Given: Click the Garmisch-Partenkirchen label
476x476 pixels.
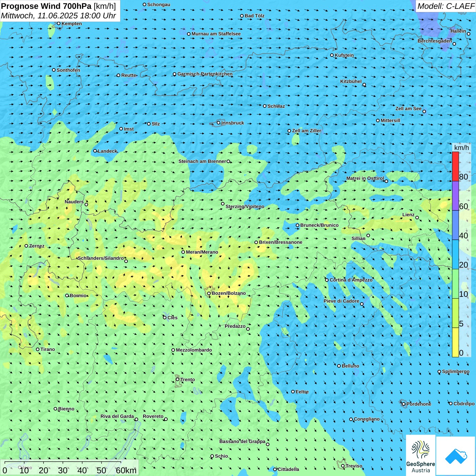Looking at the screenshot, I should [x=205, y=74].
